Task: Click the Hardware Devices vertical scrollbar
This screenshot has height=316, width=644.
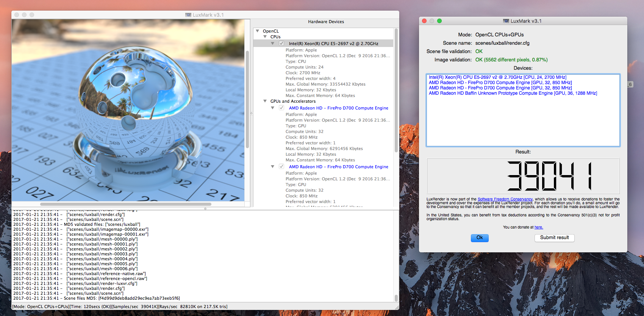Action: point(396,91)
